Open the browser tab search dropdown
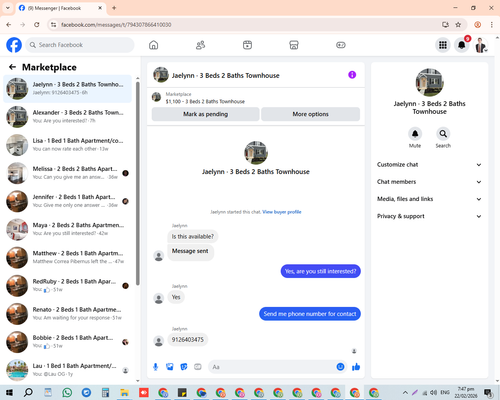500x400 pixels. coord(8,8)
